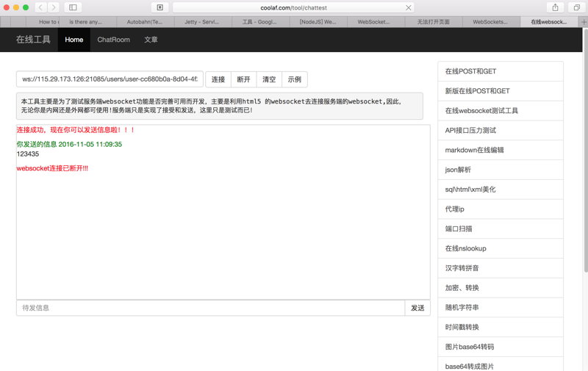Focus the 待发信息 message input
Screen dimensions: 588x371
[x=210, y=308]
